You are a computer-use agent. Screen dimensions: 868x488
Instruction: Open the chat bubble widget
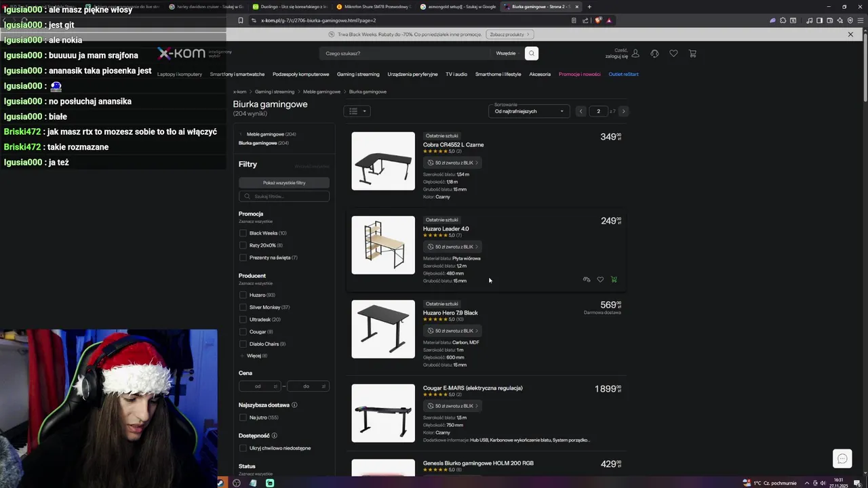pyautogui.click(x=842, y=458)
